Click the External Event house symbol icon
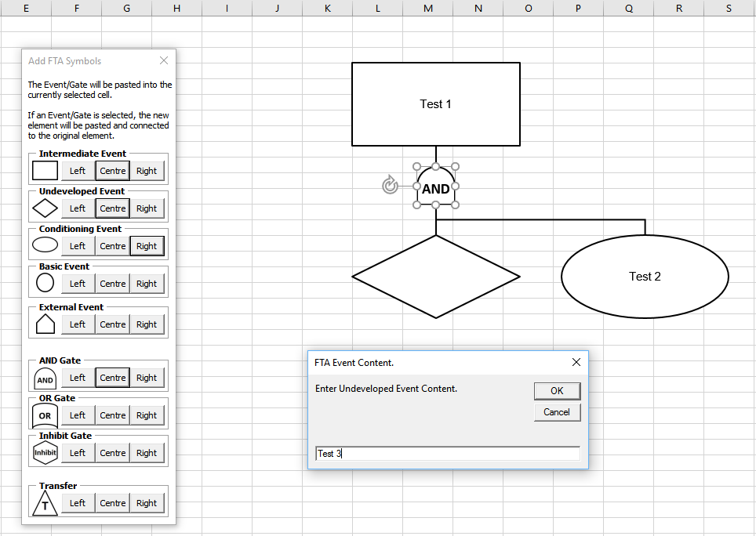756x536 pixels. click(45, 324)
